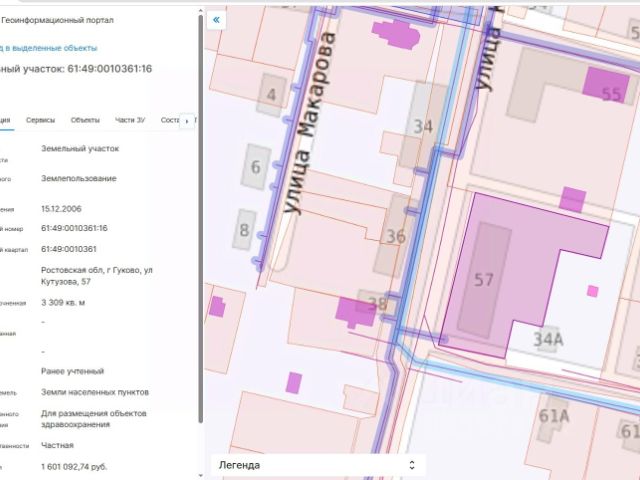This screenshot has height=480, width=640.
Task: Select building 8 on улица Макарова
Action: point(244,229)
